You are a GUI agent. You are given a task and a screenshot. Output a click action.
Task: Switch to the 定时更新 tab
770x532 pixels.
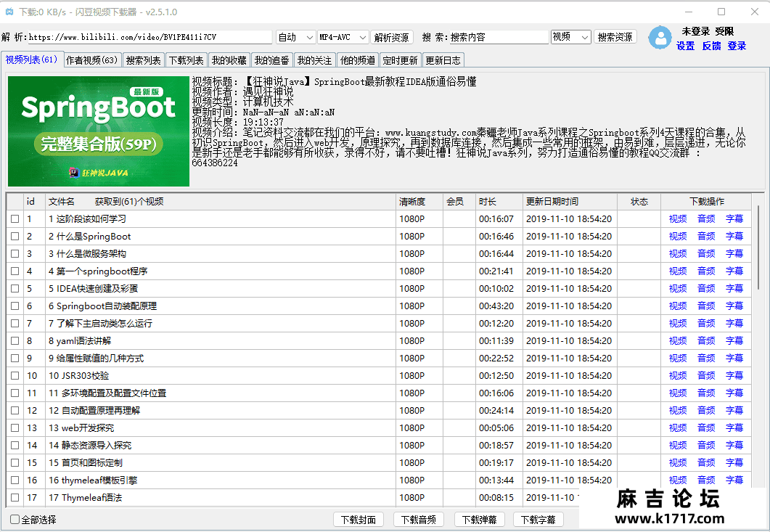[x=400, y=60]
